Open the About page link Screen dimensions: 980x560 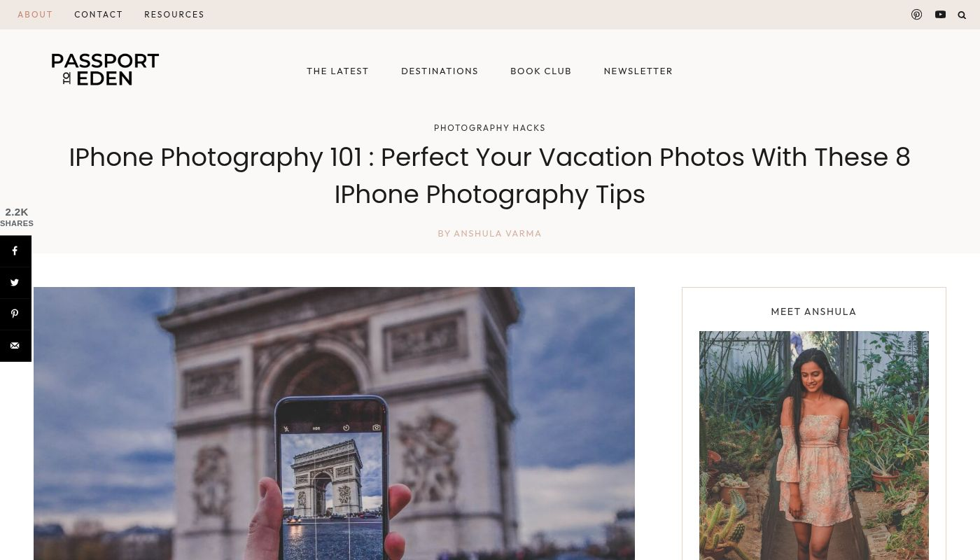tap(35, 14)
